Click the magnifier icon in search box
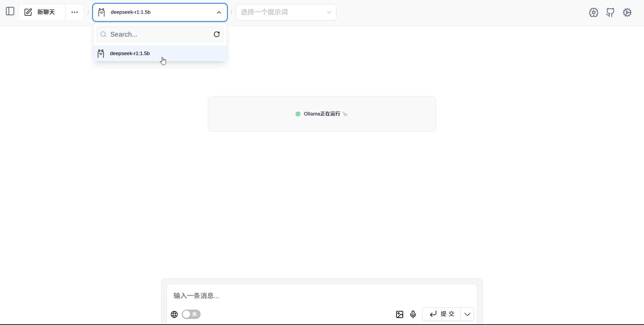 pos(104,34)
